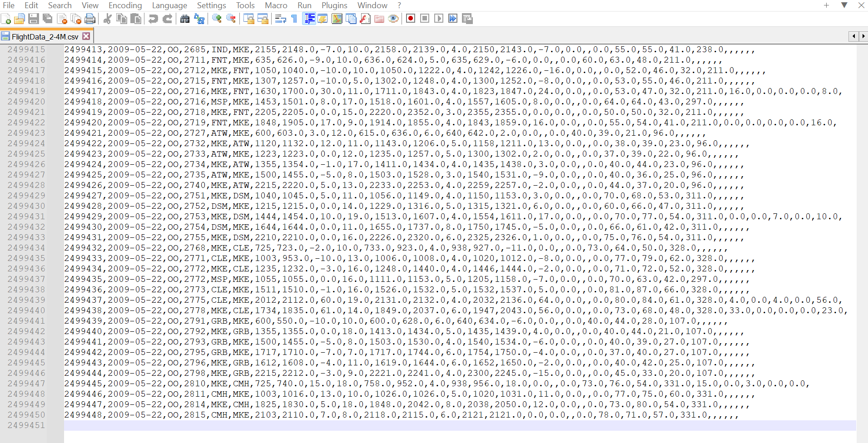Print the current document
868x443 pixels.
tap(90, 19)
